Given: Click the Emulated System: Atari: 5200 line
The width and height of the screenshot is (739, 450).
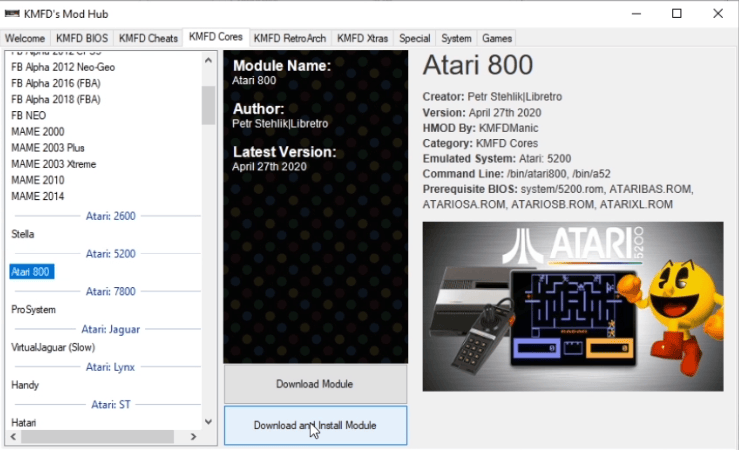Looking at the screenshot, I should (x=497, y=158).
